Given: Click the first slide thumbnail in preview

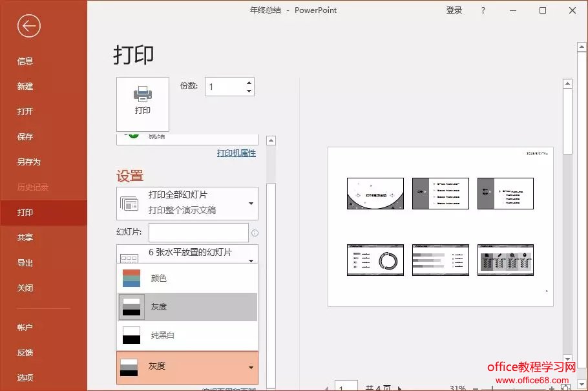Looking at the screenshot, I should point(375,193).
